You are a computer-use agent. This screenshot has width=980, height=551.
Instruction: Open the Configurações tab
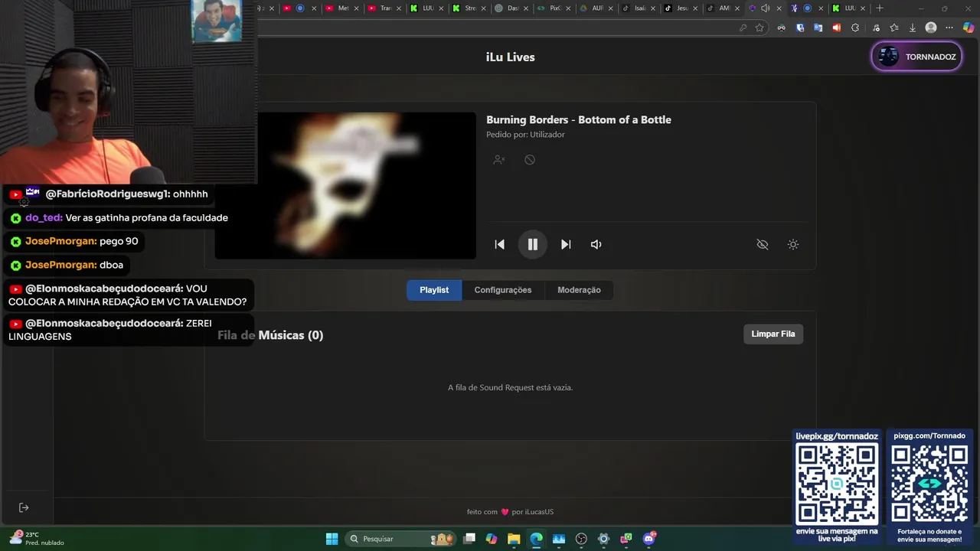tap(502, 290)
